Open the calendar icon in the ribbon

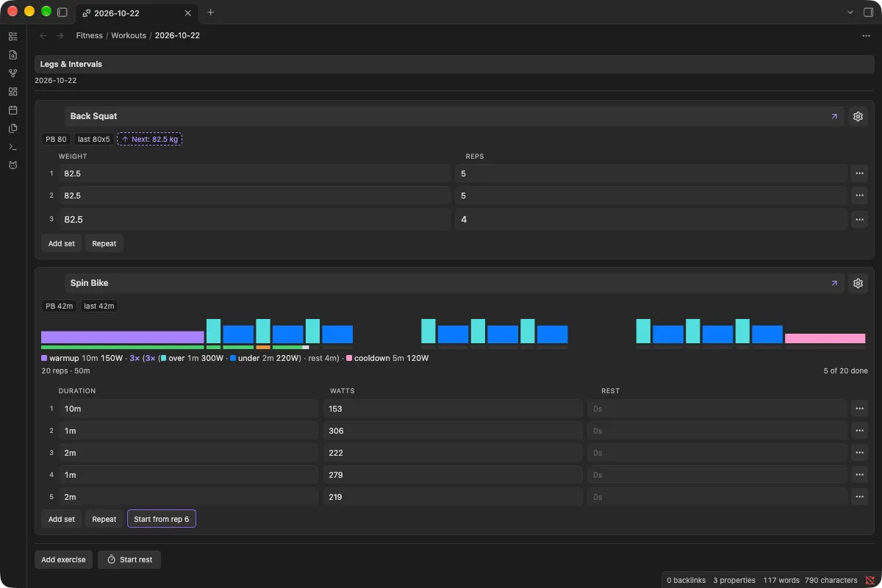click(12, 110)
